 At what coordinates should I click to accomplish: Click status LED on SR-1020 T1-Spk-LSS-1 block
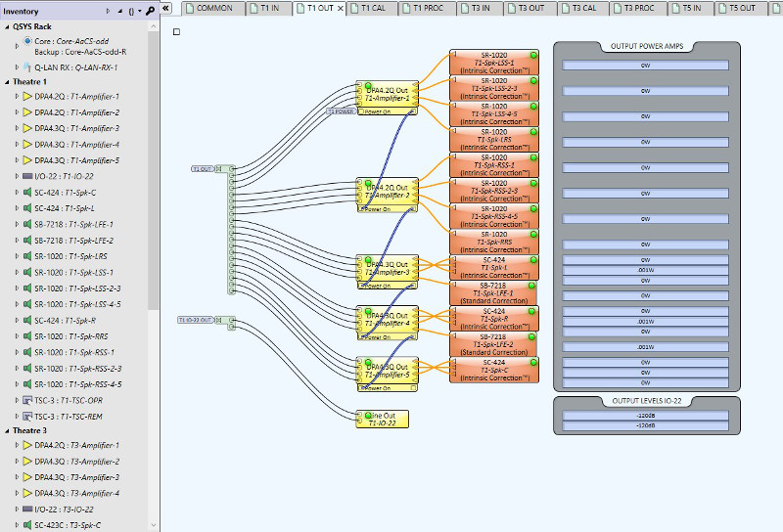(x=533, y=55)
